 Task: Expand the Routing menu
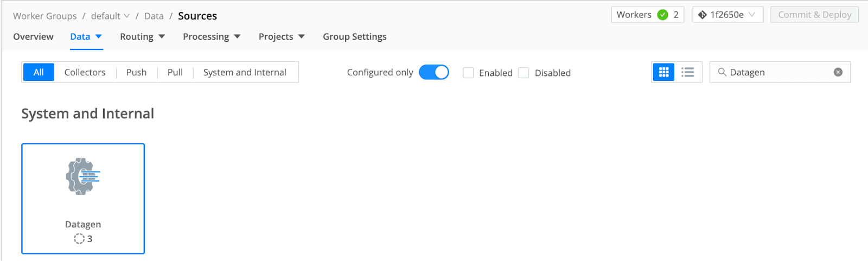[142, 37]
